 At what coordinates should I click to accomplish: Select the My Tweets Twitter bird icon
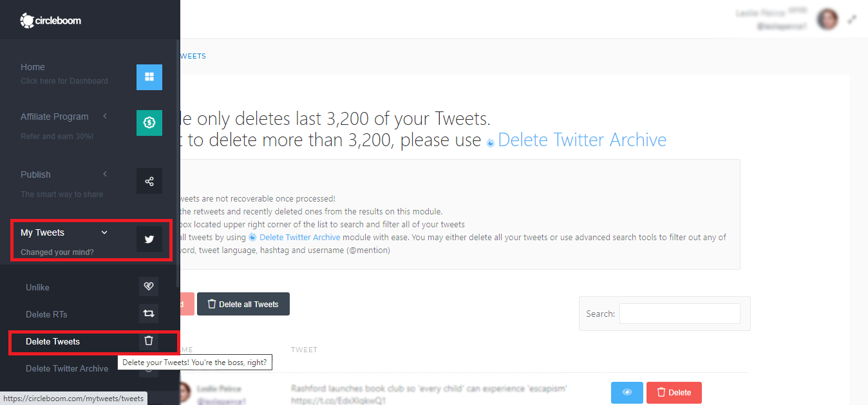(x=149, y=239)
